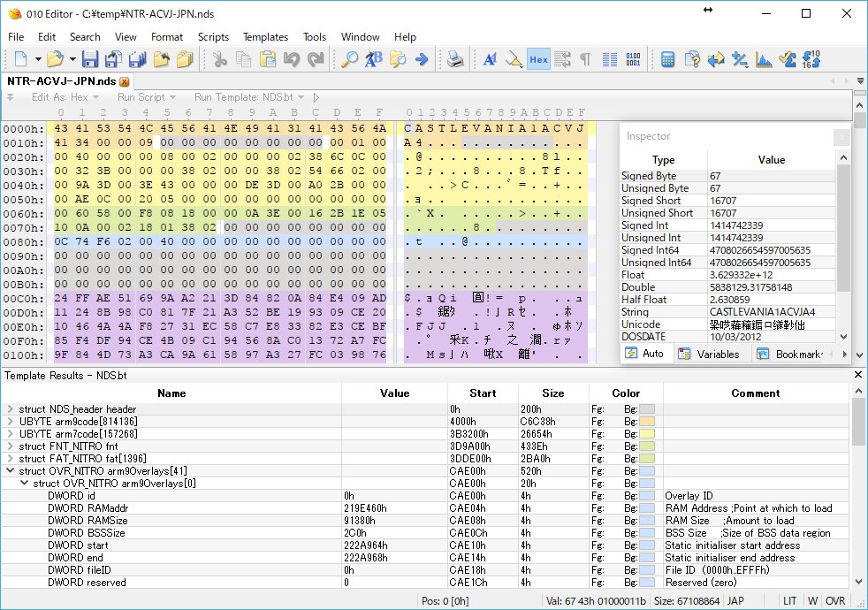Open the Scripts menu
Viewport: 868px width, 610px height.
pyautogui.click(x=213, y=37)
